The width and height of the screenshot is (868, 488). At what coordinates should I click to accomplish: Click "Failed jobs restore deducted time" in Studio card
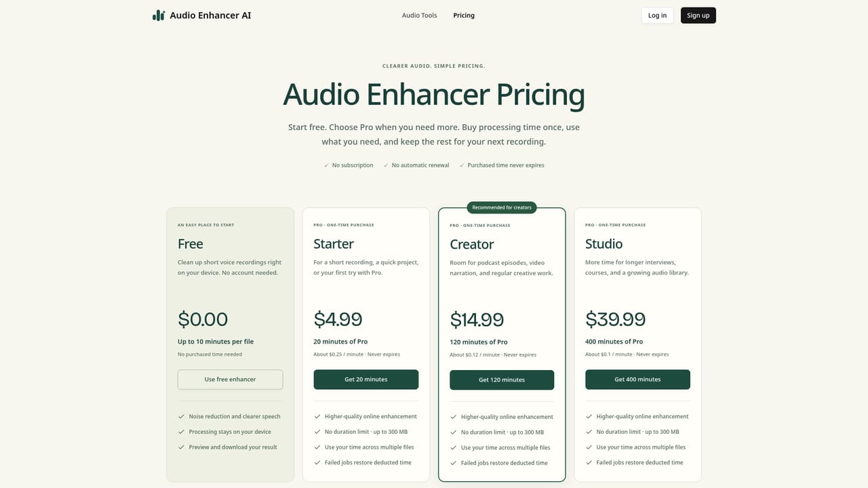(639, 463)
